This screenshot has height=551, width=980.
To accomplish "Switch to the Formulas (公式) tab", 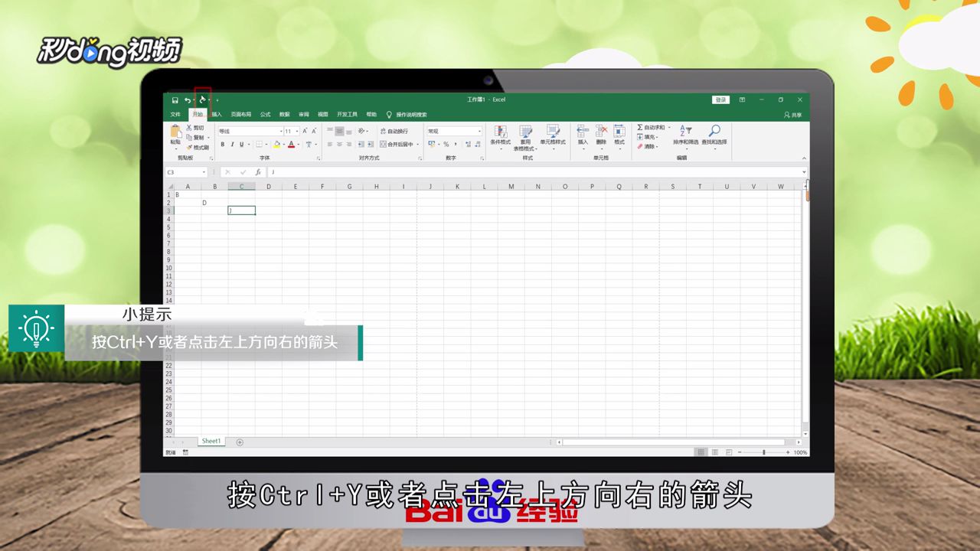I will coord(265,114).
